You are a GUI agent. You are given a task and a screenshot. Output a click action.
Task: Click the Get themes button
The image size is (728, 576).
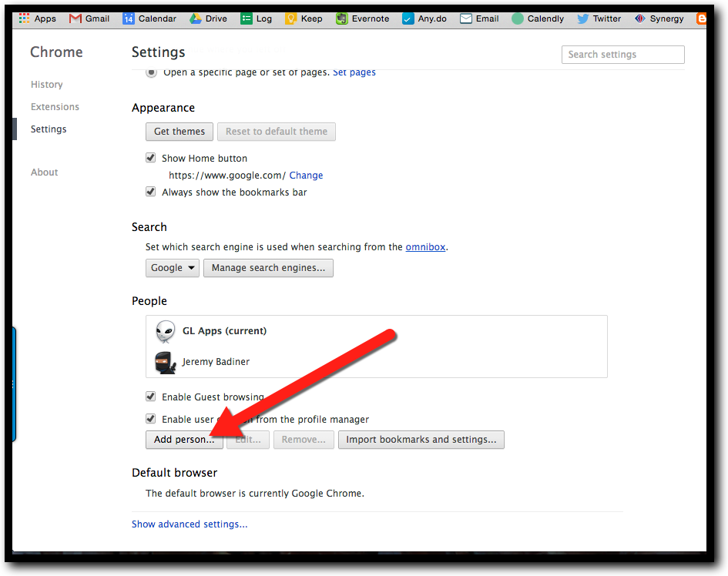(x=179, y=132)
